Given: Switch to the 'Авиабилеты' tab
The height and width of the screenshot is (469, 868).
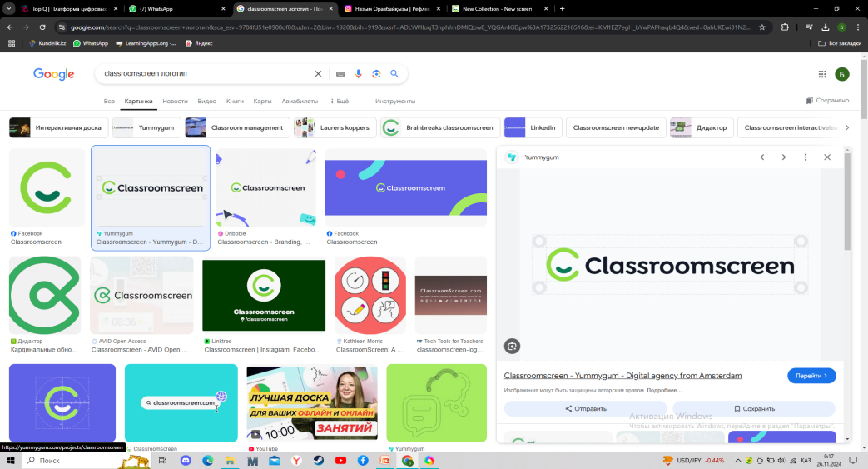Looking at the screenshot, I should [300, 102].
